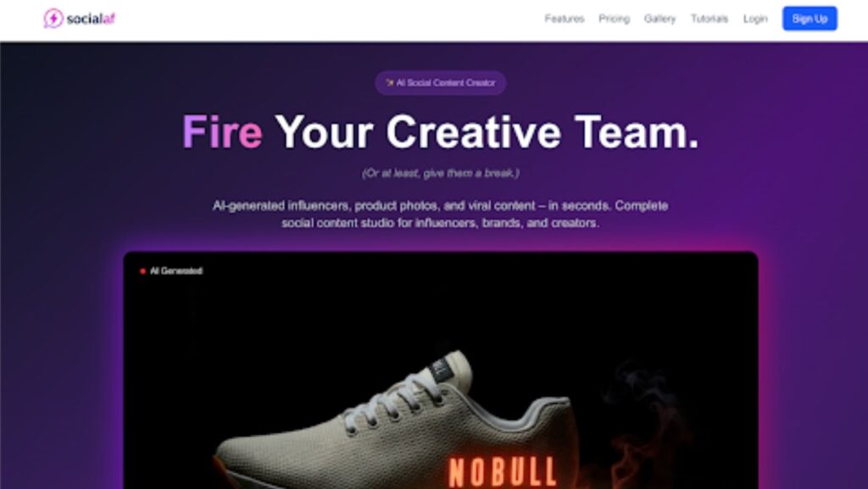Click the socialaf lightning bolt logo icon
Image resolution: width=868 pixels, height=489 pixels.
[53, 19]
